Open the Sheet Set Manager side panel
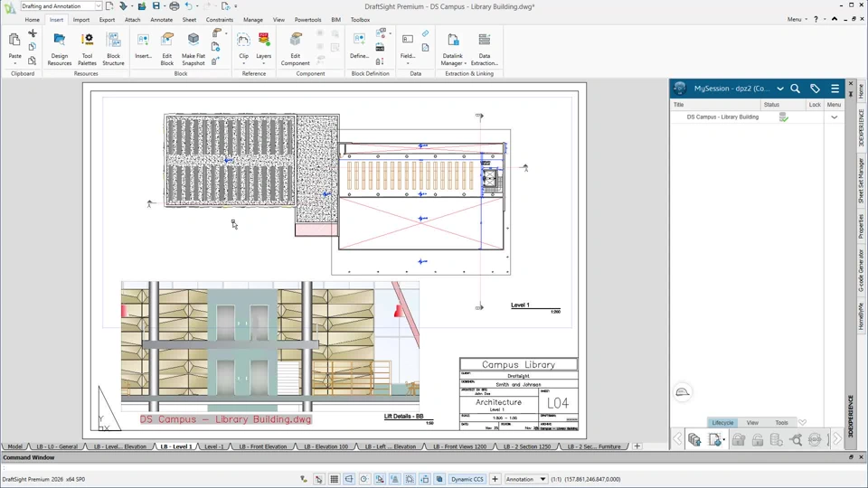868x488 pixels. pyautogui.click(x=861, y=181)
